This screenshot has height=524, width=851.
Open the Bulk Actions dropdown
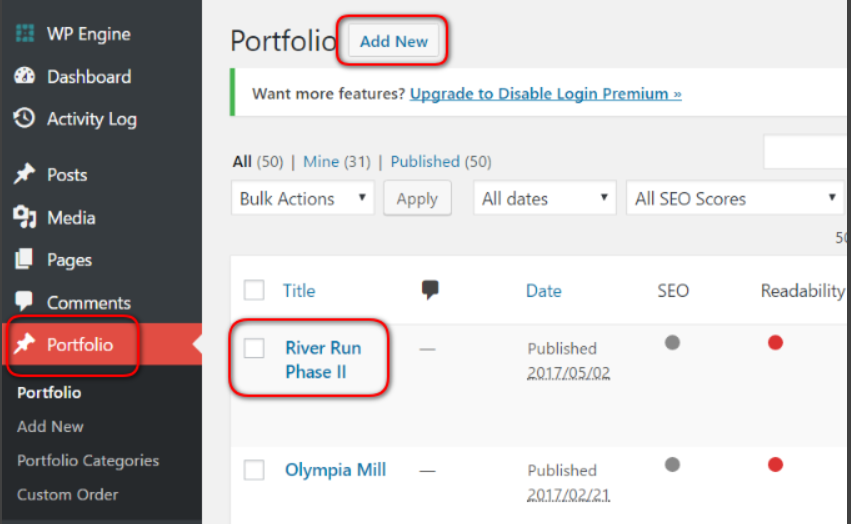303,198
